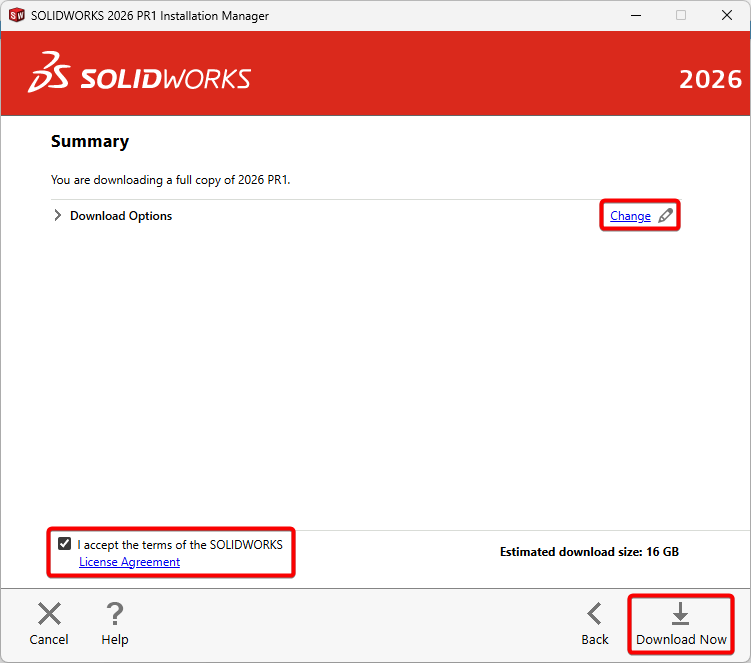Expand the Download Options section
Screen dimensions: 751x663
coord(57,216)
